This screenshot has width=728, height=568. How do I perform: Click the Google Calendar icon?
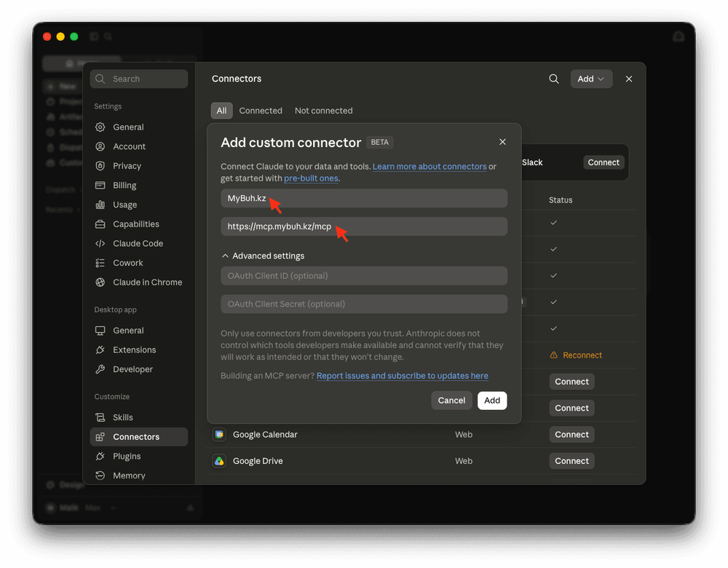219,434
